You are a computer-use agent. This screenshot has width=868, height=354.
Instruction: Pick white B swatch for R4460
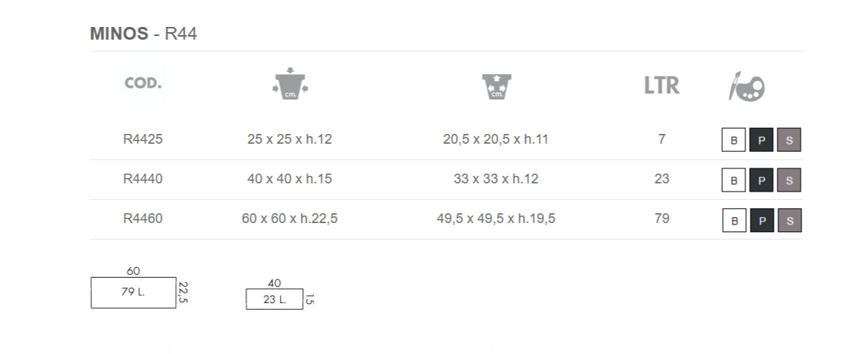click(734, 220)
